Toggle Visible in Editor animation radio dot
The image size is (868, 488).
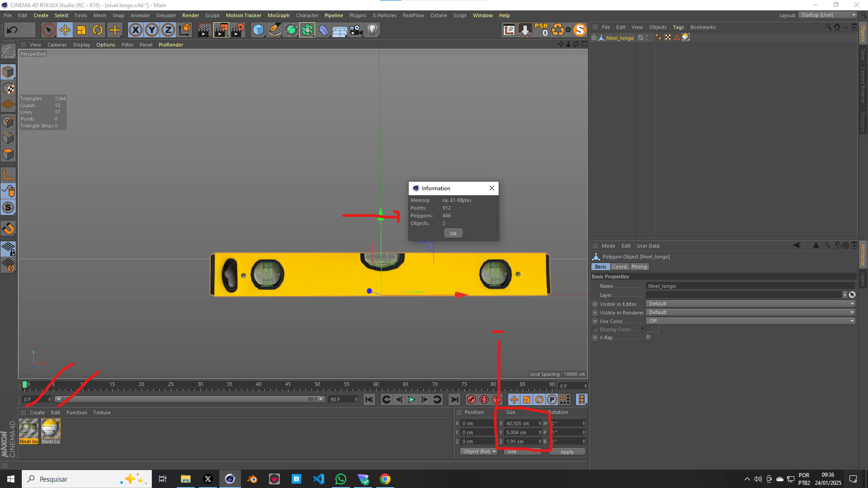(595, 304)
